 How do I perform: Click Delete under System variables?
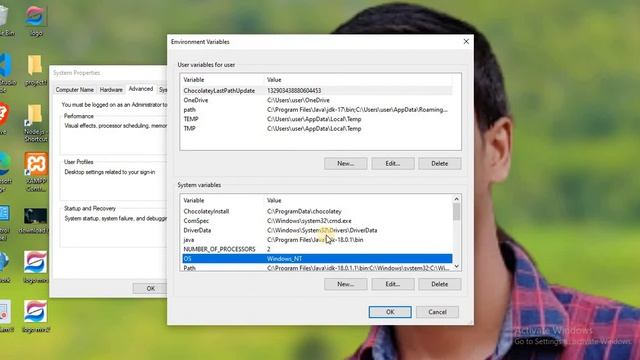click(440, 284)
